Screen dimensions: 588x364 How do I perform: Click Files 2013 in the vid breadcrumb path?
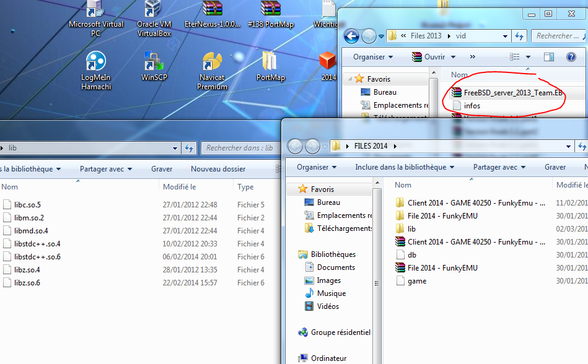click(426, 36)
